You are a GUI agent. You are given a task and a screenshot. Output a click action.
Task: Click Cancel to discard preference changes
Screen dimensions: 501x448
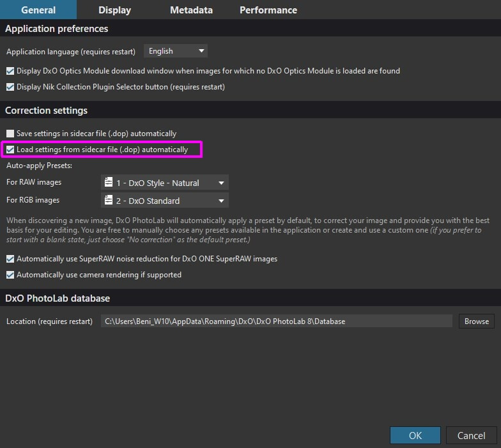click(472, 435)
